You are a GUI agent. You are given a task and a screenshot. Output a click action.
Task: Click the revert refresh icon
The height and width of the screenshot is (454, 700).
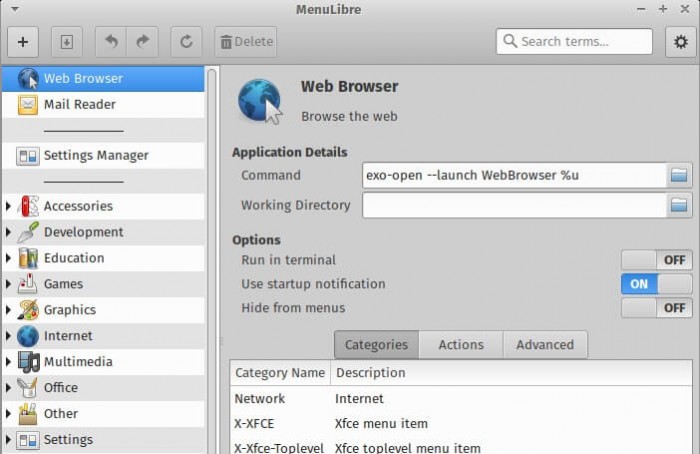[186, 42]
